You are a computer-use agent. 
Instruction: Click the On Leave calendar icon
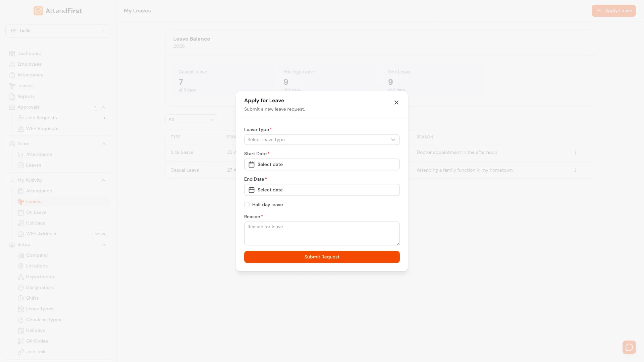point(21,213)
